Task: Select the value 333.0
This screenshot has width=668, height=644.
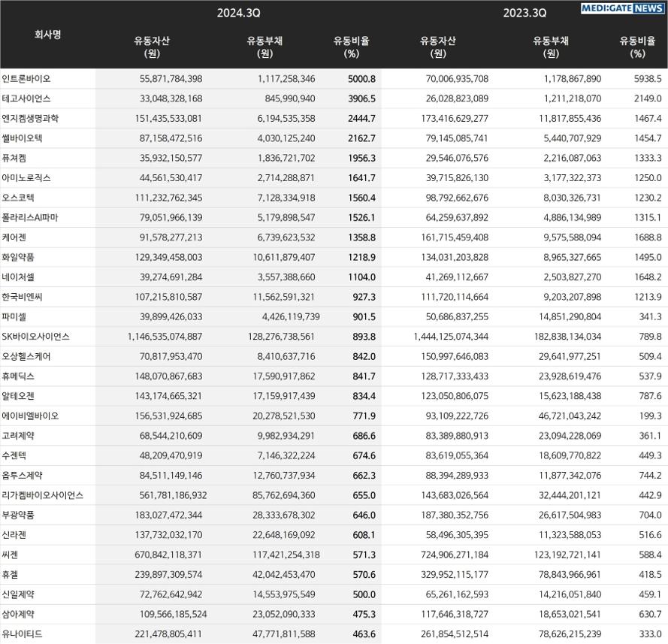Action: 650,633
